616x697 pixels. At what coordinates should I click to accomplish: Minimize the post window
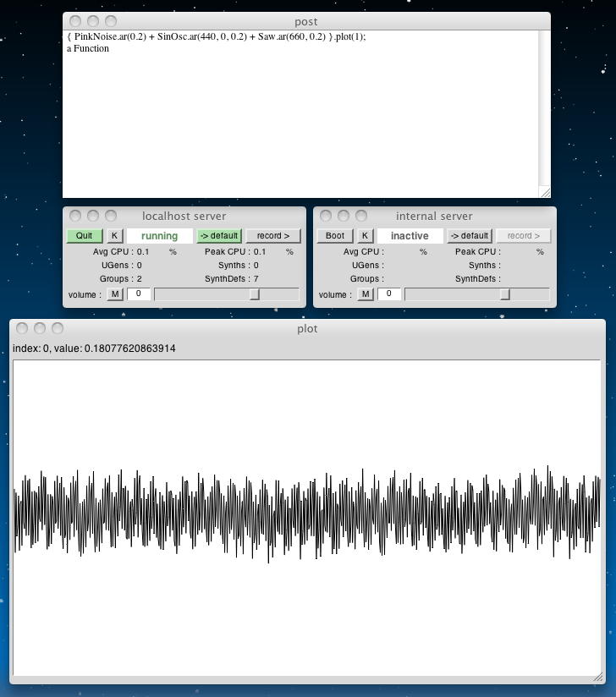pos(93,21)
